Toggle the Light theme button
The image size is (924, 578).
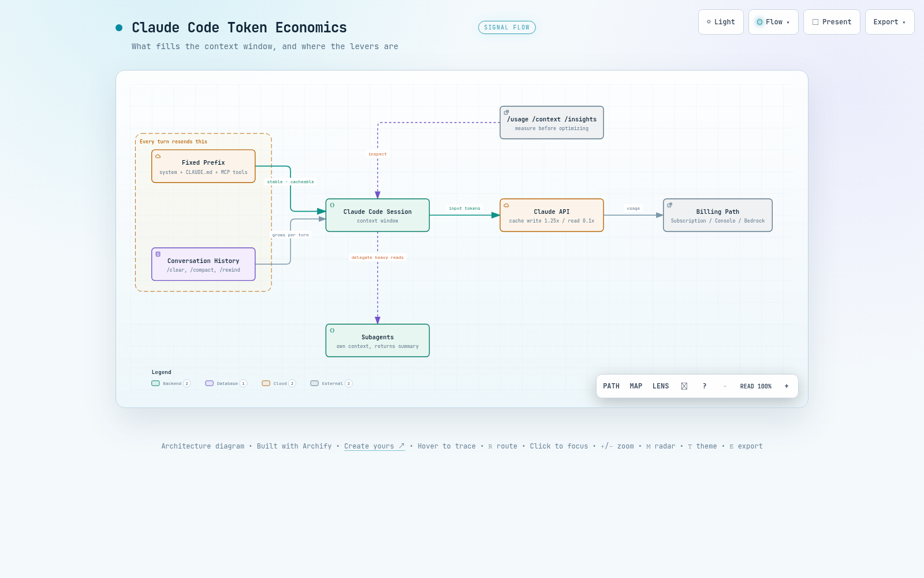(721, 22)
